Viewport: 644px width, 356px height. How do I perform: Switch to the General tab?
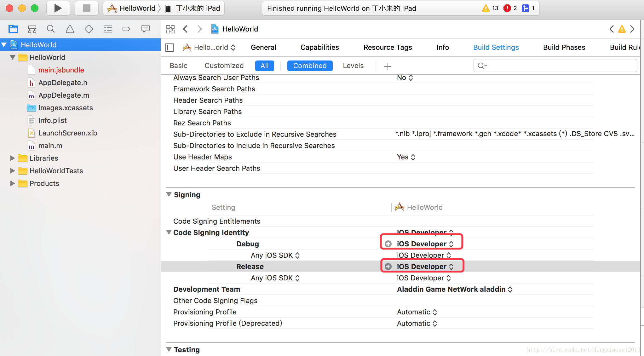[263, 47]
